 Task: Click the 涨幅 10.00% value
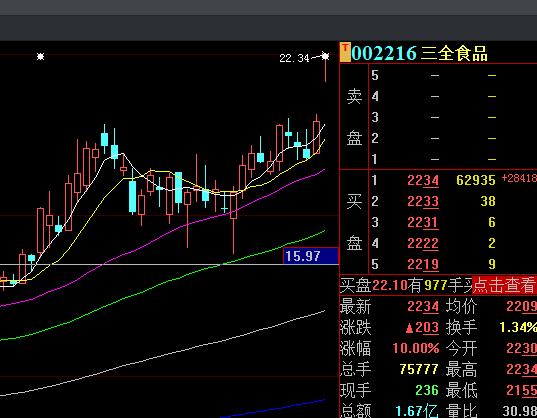pyautogui.click(x=416, y=349)
